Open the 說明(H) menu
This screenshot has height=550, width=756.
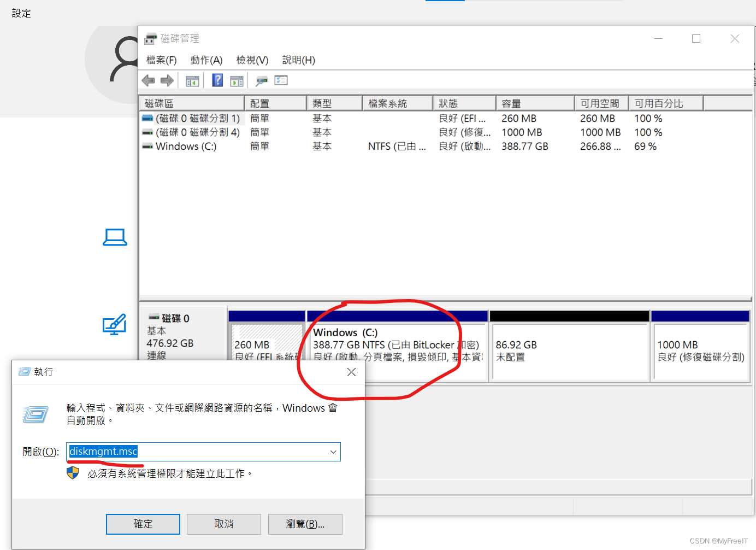pyautogui.click(x=298, y=60)
